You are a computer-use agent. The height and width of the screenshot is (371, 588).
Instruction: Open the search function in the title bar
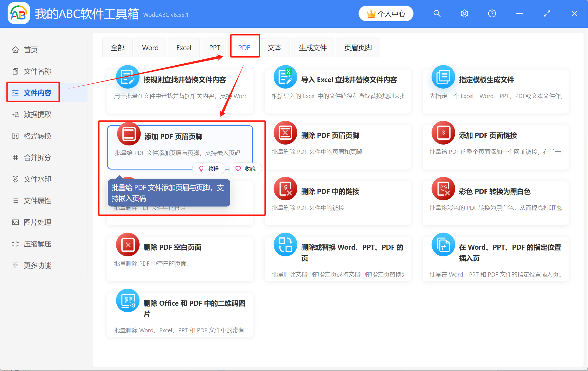pyautogui.click(x=437, y=13)
